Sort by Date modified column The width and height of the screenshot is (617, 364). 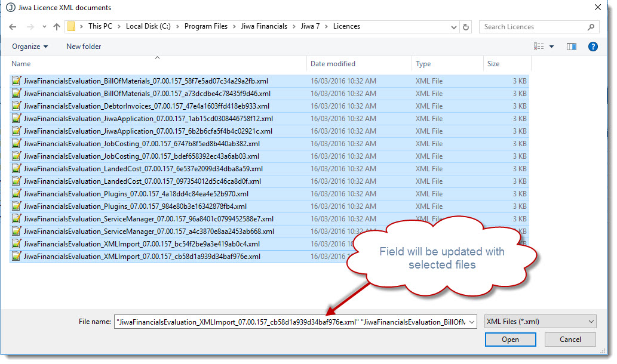[x=359, y=63]
